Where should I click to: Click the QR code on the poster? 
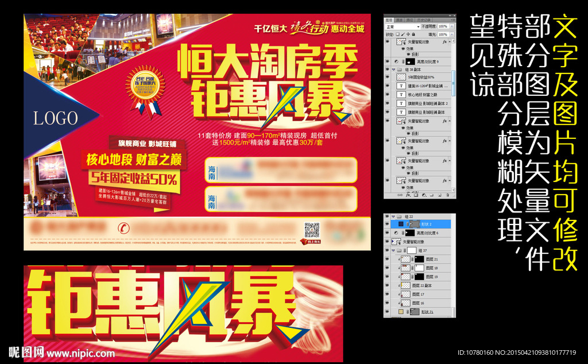[x=312, y=230]
